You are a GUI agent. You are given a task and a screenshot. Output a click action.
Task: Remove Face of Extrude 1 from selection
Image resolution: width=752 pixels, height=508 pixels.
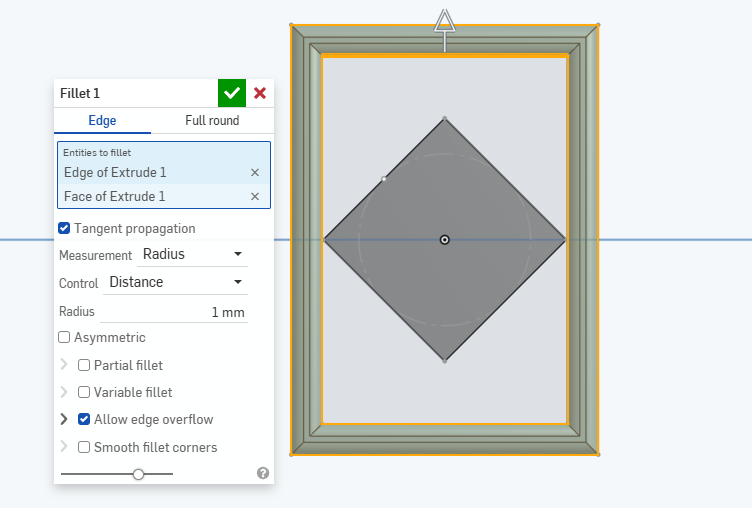(255, 197)
